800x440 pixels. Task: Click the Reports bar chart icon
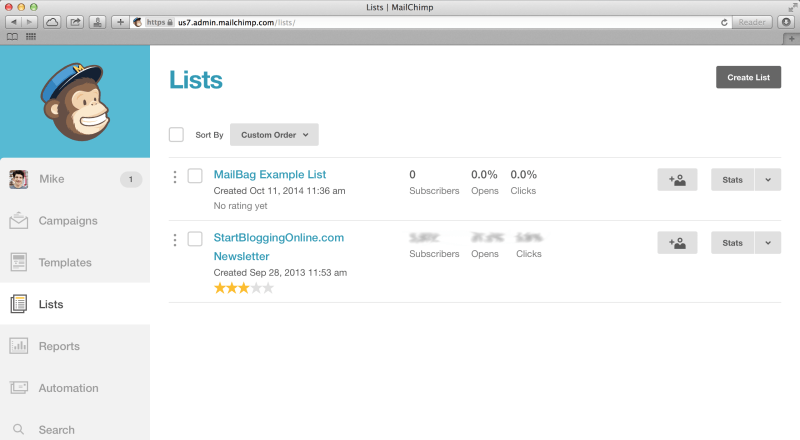click(x=19, y=346)
